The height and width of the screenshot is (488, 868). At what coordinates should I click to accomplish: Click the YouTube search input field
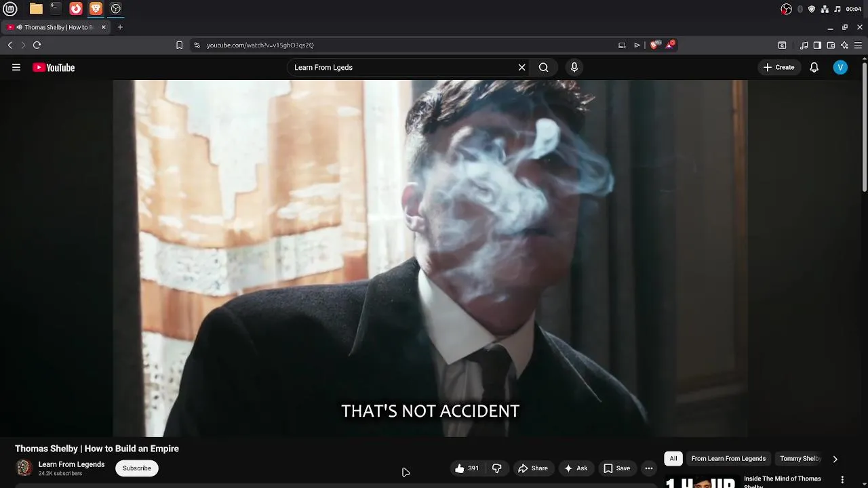[x=403, y=67]
